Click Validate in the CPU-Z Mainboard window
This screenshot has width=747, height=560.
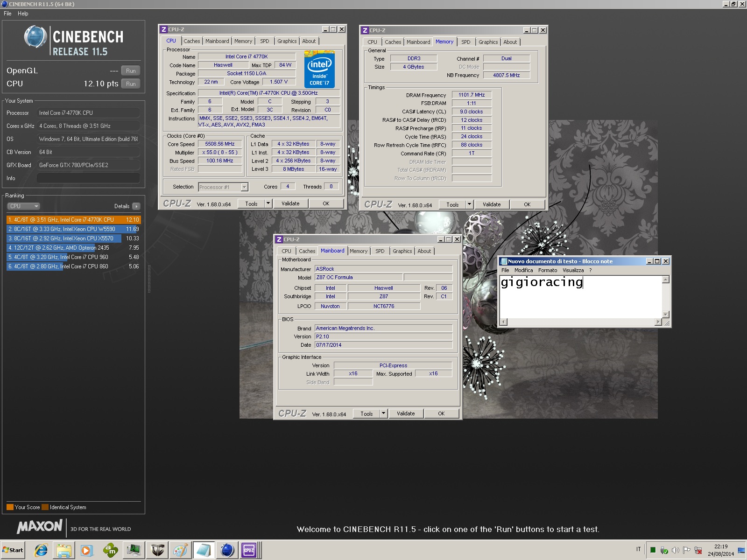406,413
